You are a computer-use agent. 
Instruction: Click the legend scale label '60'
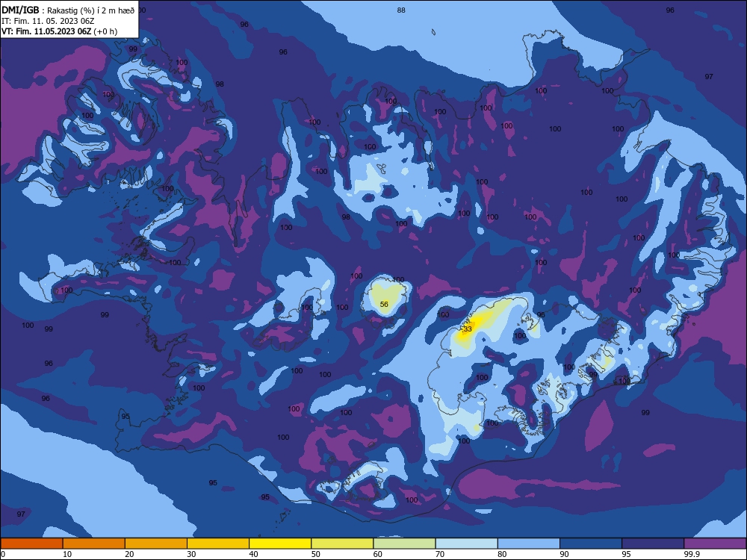pos(378,554)
